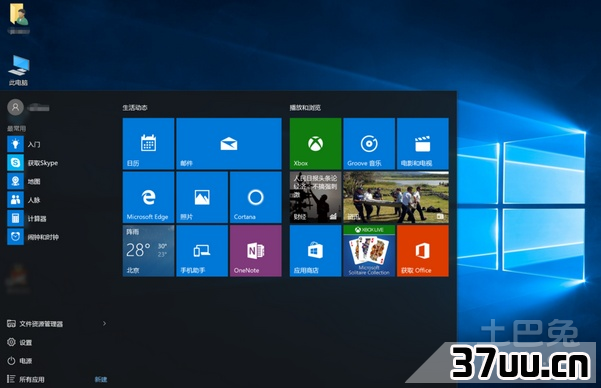The width and height of the screenshot is (601, 388).
Task: Select the user folder desktop icon
Action: point(18,18)
